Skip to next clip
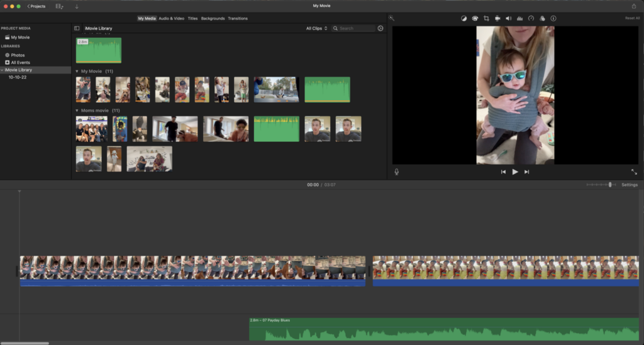This screenshot has width=644, height=345. [x=526, y=172]
